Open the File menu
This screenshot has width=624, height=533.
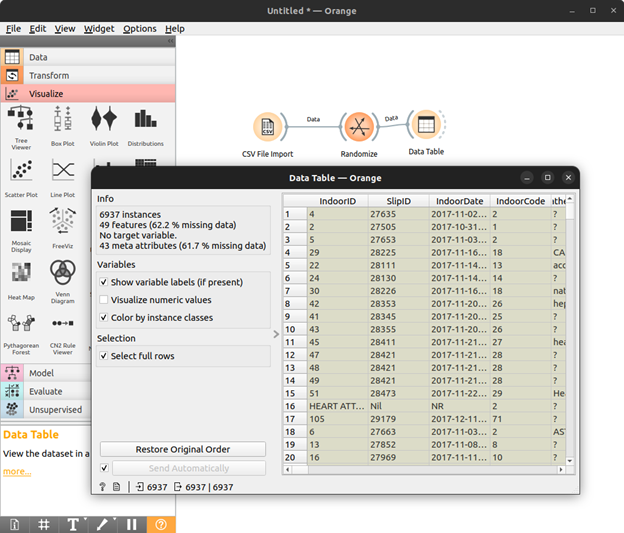pos(13,29)
